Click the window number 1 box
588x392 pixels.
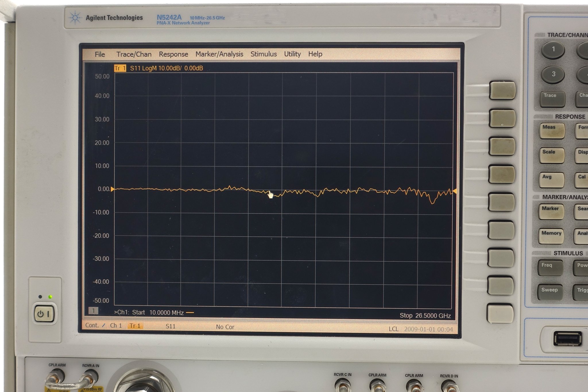[93, 310]
